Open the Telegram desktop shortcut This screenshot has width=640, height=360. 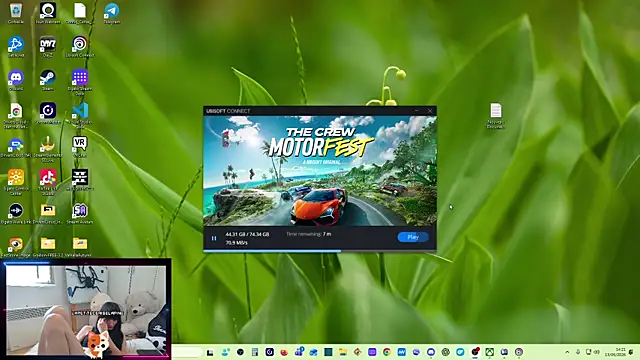coord(112,13)
